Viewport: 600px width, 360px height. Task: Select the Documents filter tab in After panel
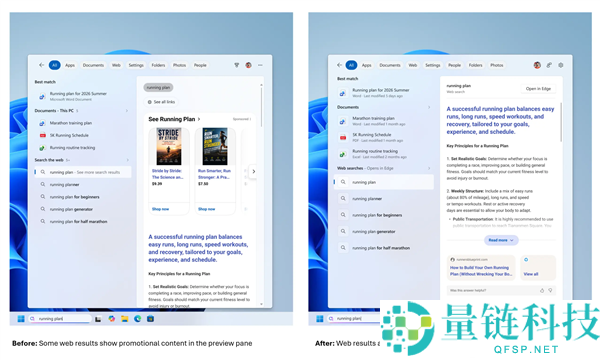click(x=390, y=65)
